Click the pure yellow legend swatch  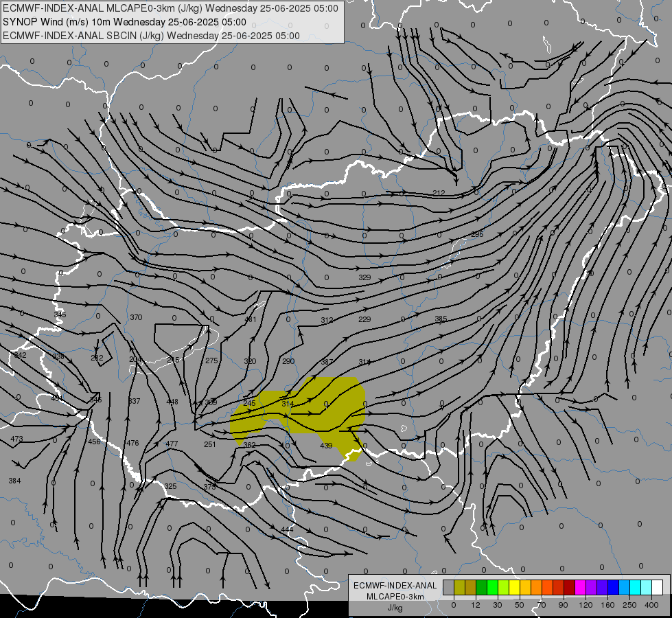pos(514,588)
